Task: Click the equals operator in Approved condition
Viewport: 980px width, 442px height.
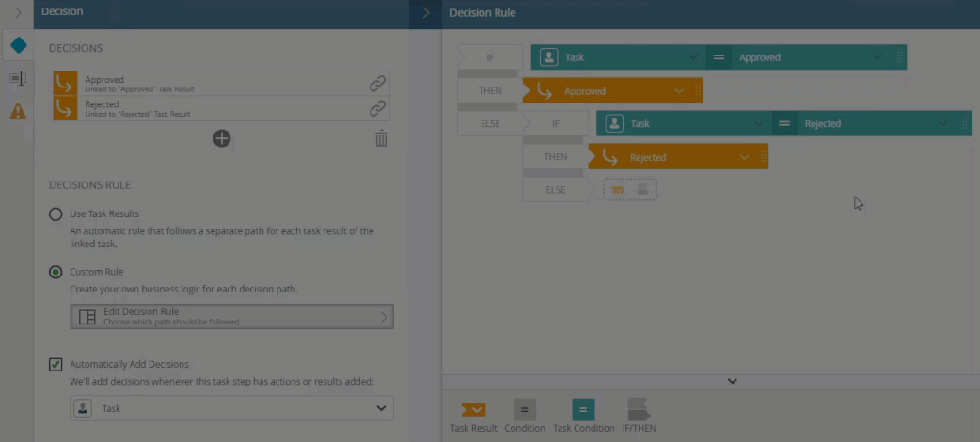Action: click(719, 57)
